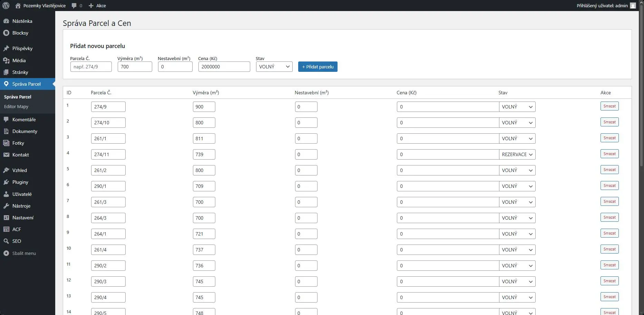Delete parcel 261/1 with Smazat
This screenshot has height=315, width=644.
pos(609,138)
